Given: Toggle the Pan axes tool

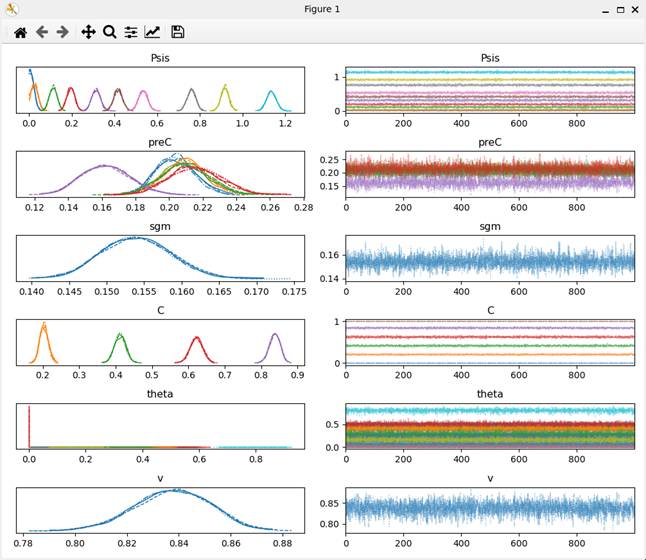Looking at the screenshot, I should point(88,32).
